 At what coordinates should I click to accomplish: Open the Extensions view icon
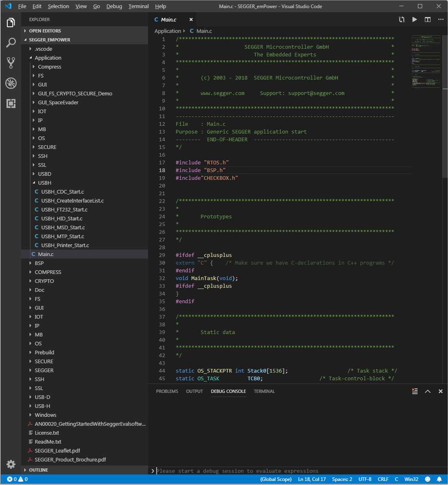click(x=11, y=103)
